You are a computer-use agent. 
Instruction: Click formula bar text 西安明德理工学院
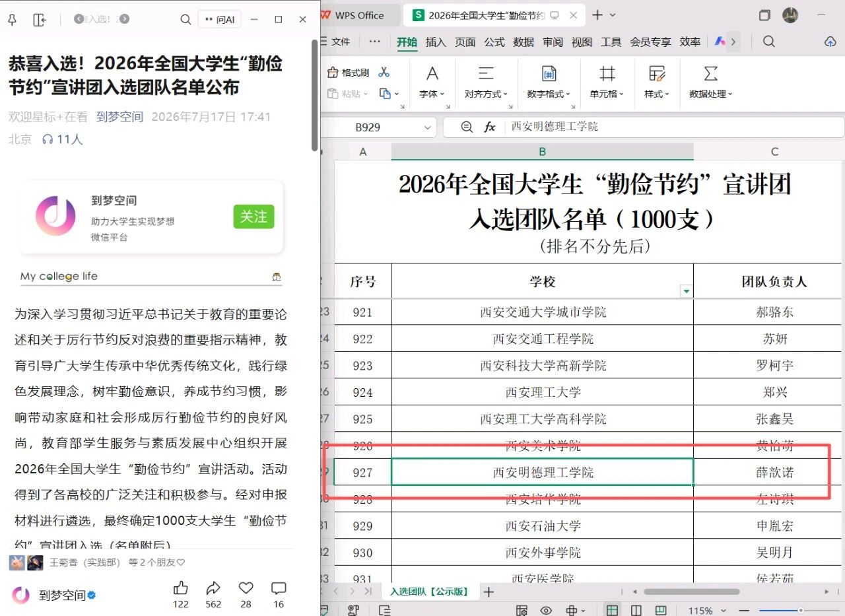click(555, 127)
